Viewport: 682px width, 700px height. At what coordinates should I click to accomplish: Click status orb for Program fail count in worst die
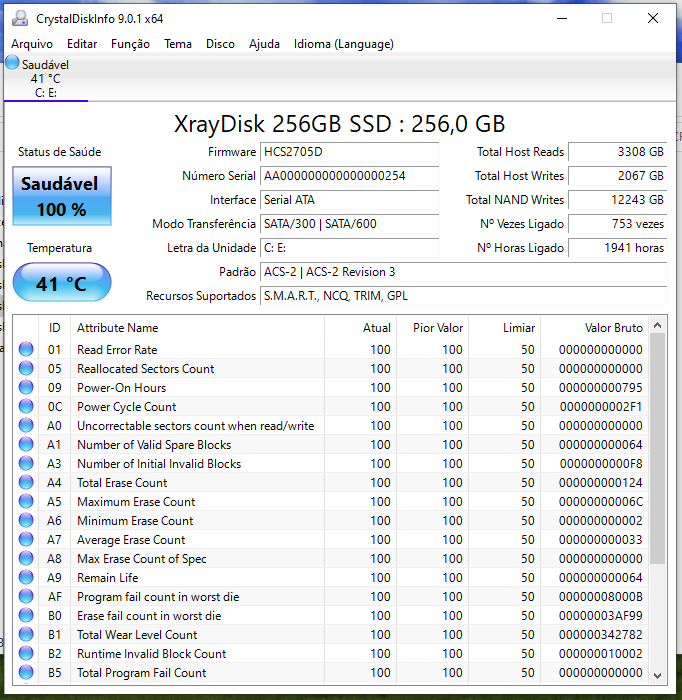pyautogui.click(x=26, y=596)
